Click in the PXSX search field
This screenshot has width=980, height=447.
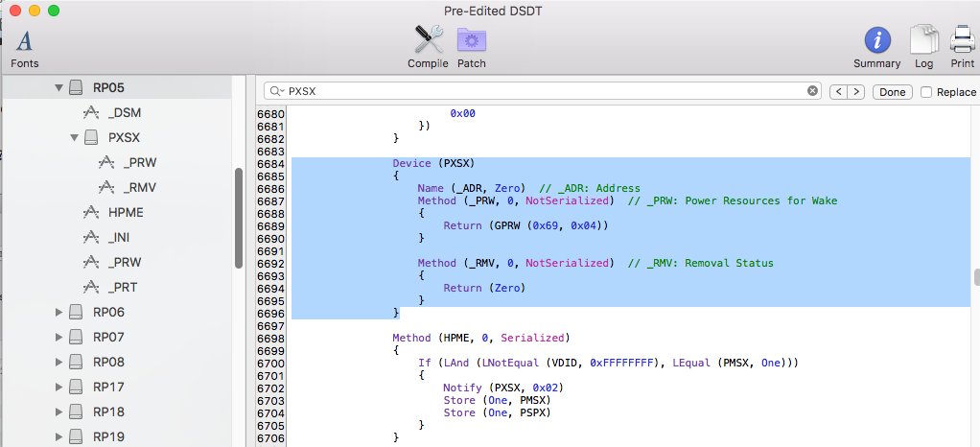click(x=537, y=91)
